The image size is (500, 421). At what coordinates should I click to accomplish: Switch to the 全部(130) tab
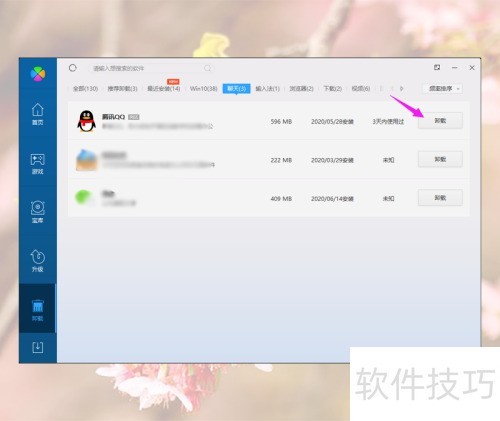pos(85,89)
